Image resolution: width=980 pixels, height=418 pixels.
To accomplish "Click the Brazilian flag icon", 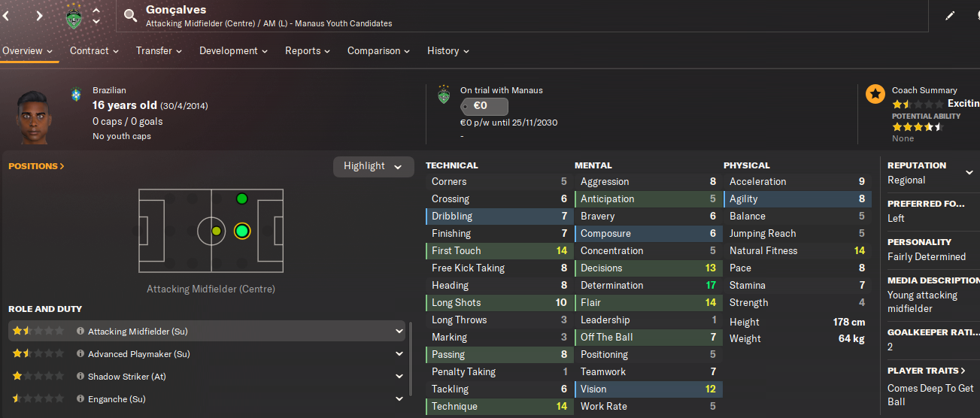I will (76, 95).
